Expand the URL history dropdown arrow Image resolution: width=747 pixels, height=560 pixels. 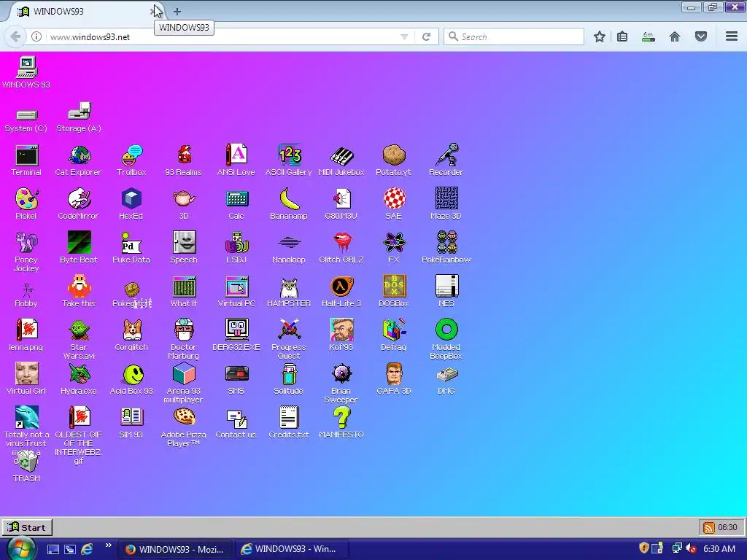coord(404,36)
